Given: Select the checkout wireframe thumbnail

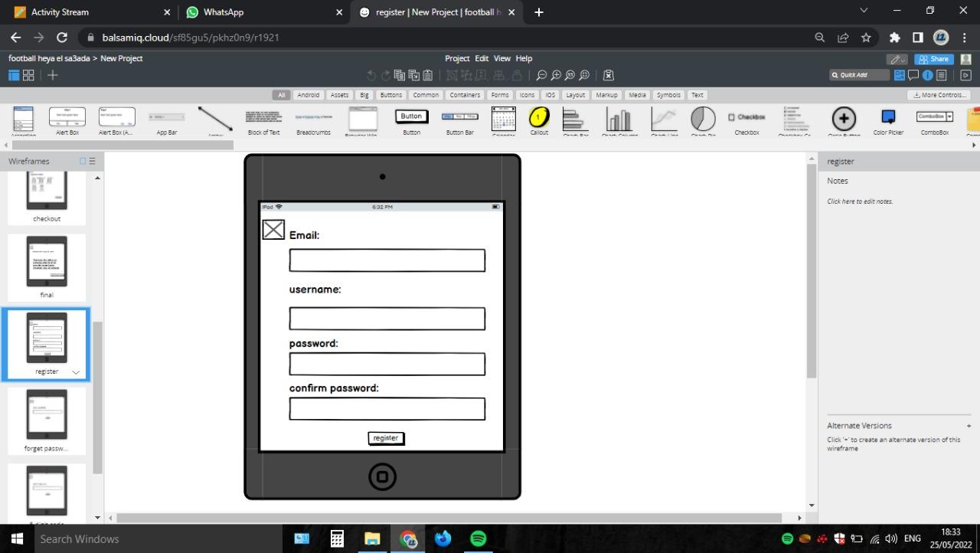Looking at the screenshot, I should [x=47, y=191].
